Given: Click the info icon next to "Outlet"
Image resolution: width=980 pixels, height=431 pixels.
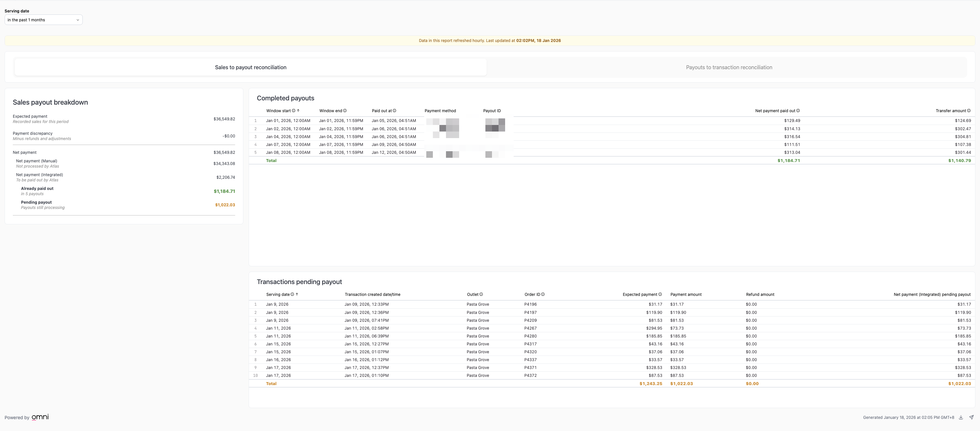Looking at the screenshot, I should pos(481,294).
